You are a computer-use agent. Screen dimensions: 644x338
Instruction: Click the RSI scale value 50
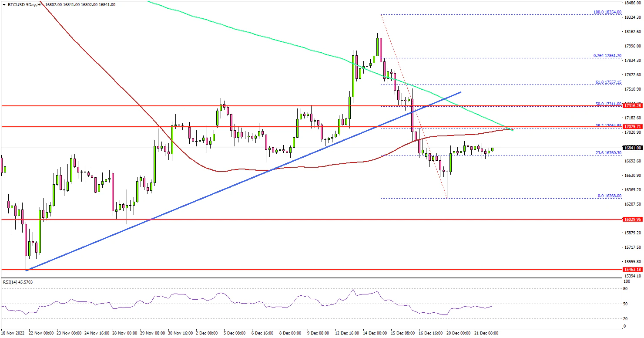[x=626, y=304]
